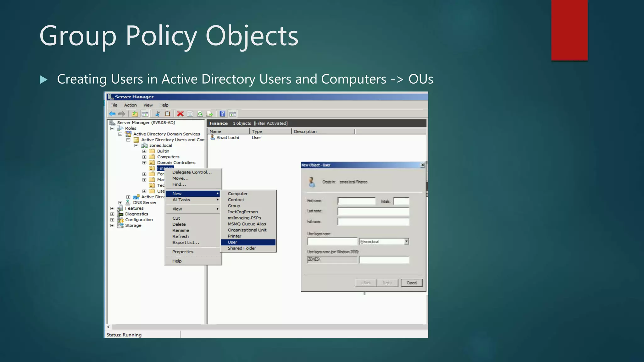Click the Paste clipboard toolbar icon
The height and width of the screenshot is (362, 644).
click(168, 114)
